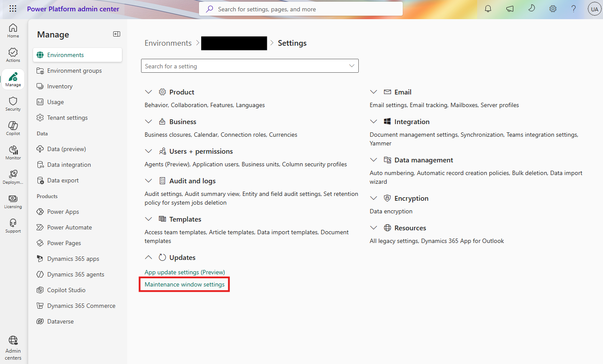Viewport: 603px width, 364px height.
Task: Open Dynamics 365 agents
Action: (x=77, y=274)
